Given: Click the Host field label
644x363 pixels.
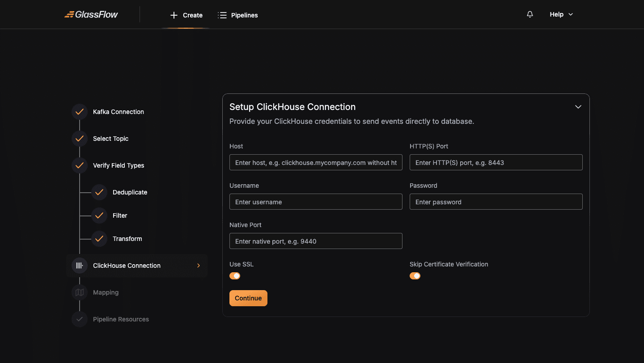Looking at the screenshot, I should tap(236, 146).
